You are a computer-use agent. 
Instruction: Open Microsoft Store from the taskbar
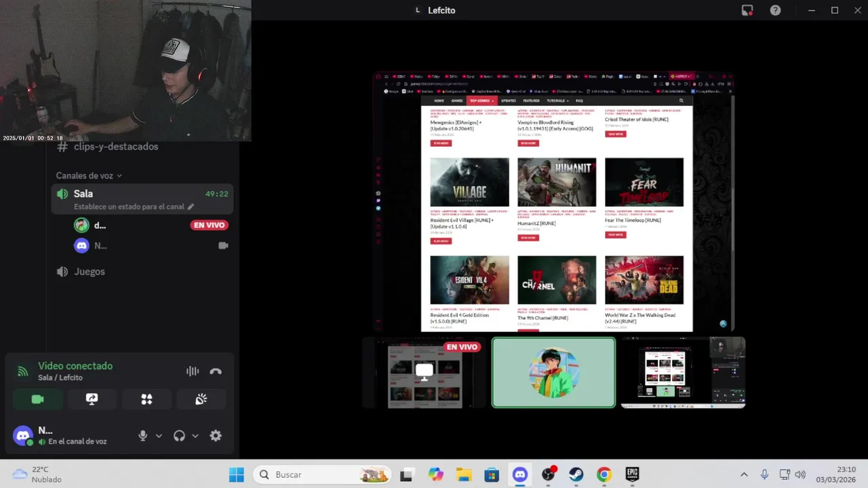tap(492, 474)
